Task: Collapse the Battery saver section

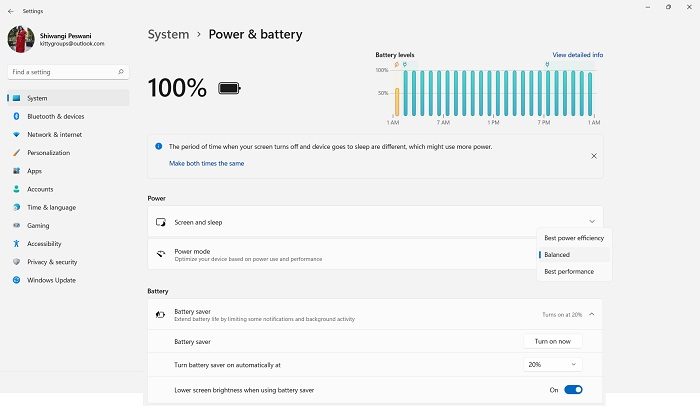Action: [x=592, y=314]
